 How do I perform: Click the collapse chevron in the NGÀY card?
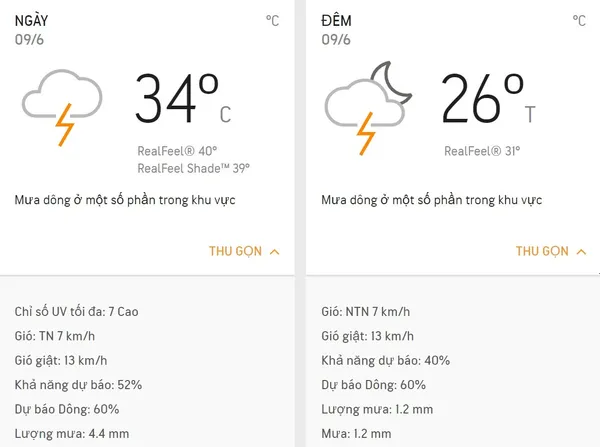pyautogui.click(x=274, y=252)
